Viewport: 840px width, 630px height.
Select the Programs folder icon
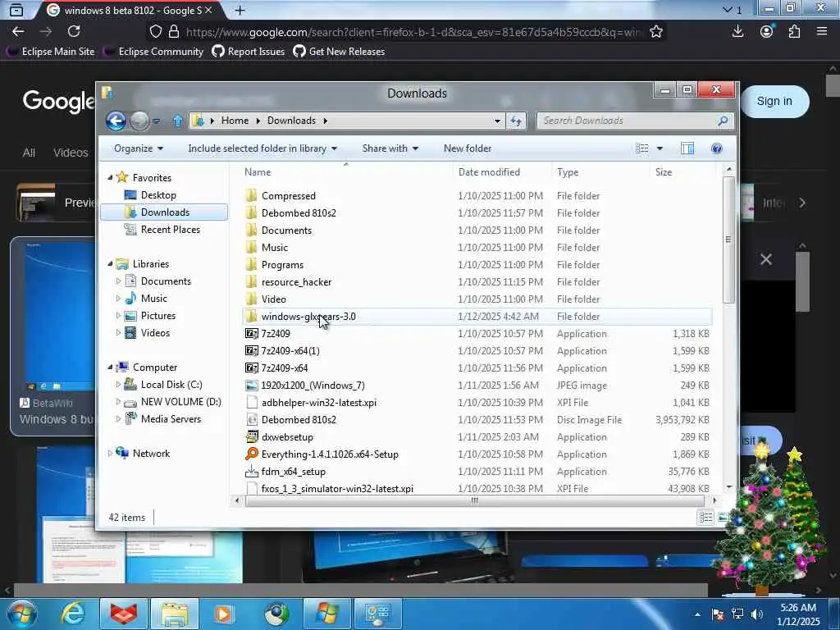[251, 265]
